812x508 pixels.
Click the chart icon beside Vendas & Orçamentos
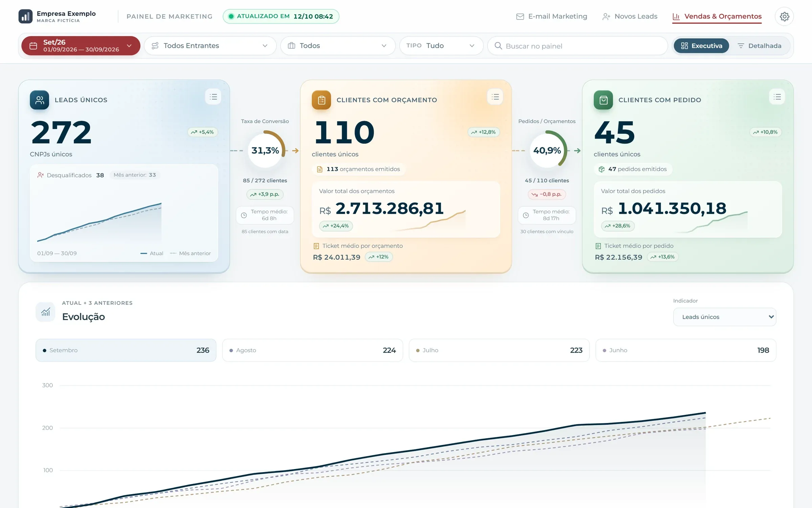click(x=676, y=17)
